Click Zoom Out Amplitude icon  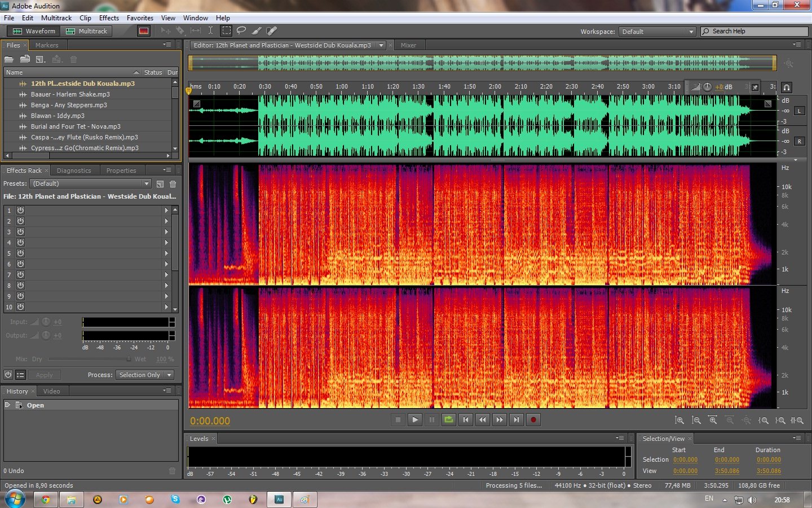coord(696,421)
